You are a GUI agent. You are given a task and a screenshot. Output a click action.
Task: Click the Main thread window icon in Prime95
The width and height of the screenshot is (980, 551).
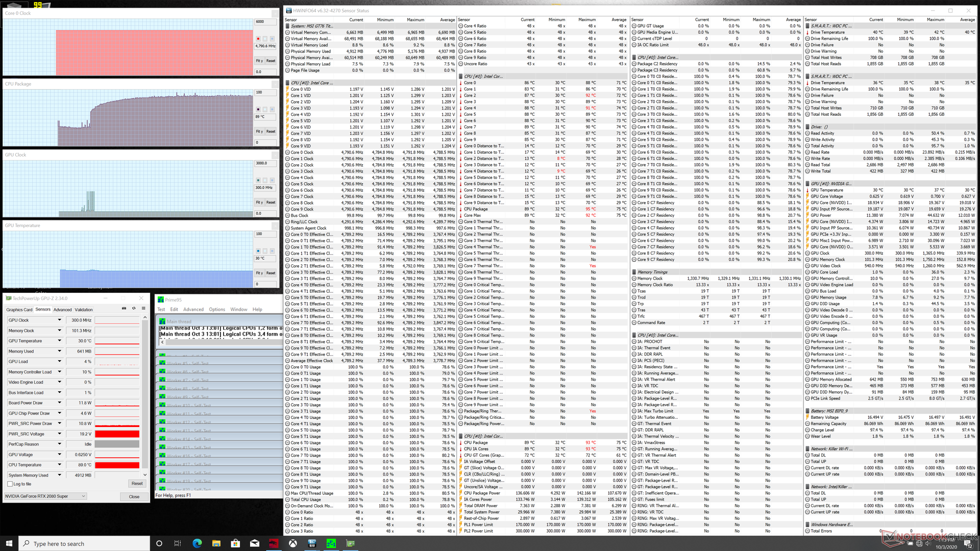click(162, 321)
